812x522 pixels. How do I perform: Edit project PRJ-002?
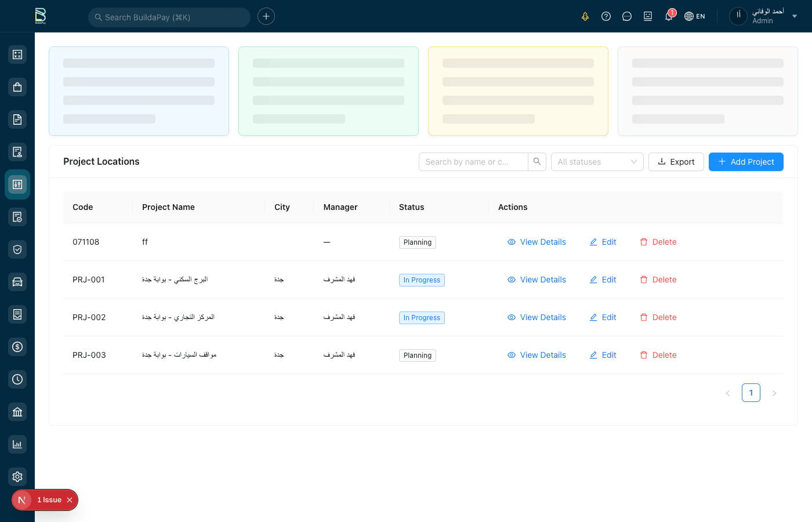tap(603, 317)
